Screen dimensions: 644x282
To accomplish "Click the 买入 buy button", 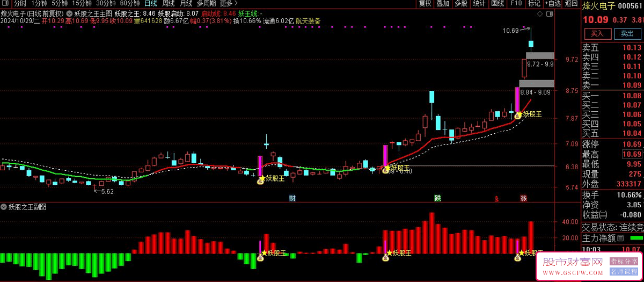I will (x=597, y=33).
